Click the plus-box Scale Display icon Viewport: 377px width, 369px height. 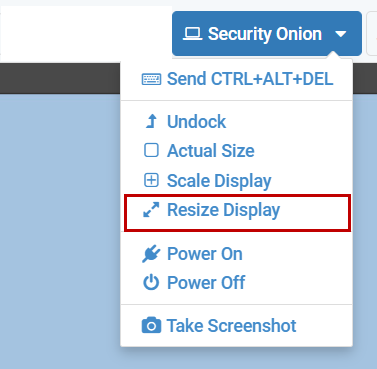[151, 180]
